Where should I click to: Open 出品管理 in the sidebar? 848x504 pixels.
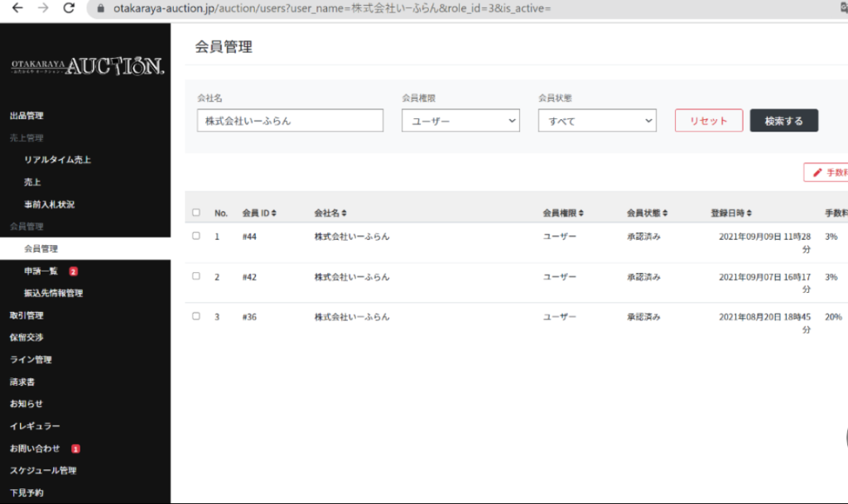click(x=26, y=116)
